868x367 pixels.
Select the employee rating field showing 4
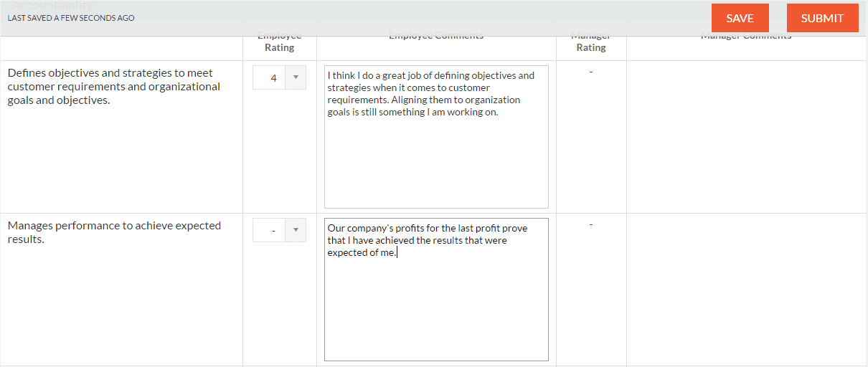click(280, 77)
